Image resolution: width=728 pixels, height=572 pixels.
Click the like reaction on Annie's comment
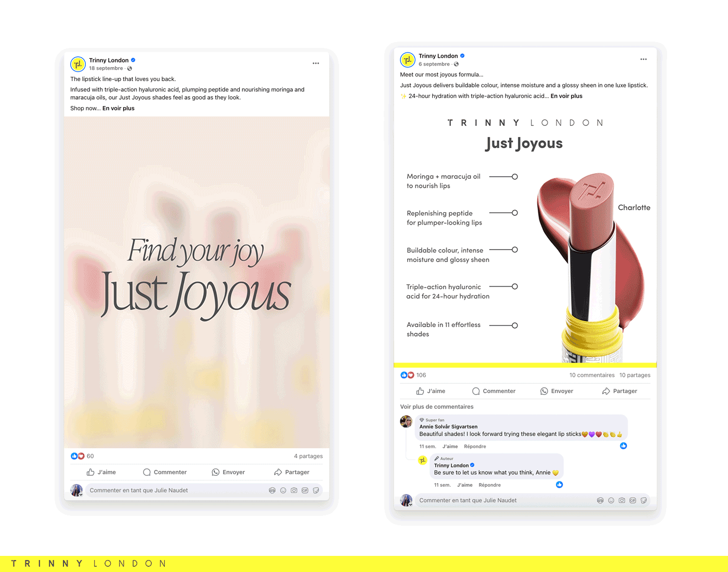(623, 446)
